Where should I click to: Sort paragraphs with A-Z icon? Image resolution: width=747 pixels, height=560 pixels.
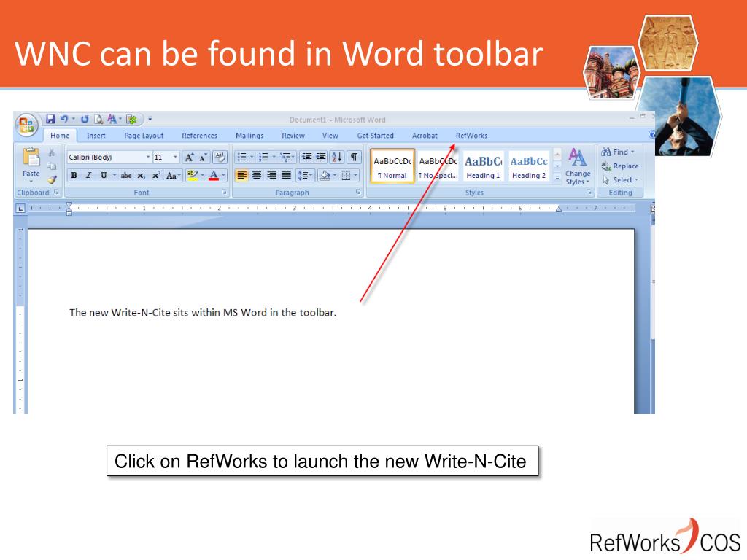pyautogui.click(x=337, y=157)
